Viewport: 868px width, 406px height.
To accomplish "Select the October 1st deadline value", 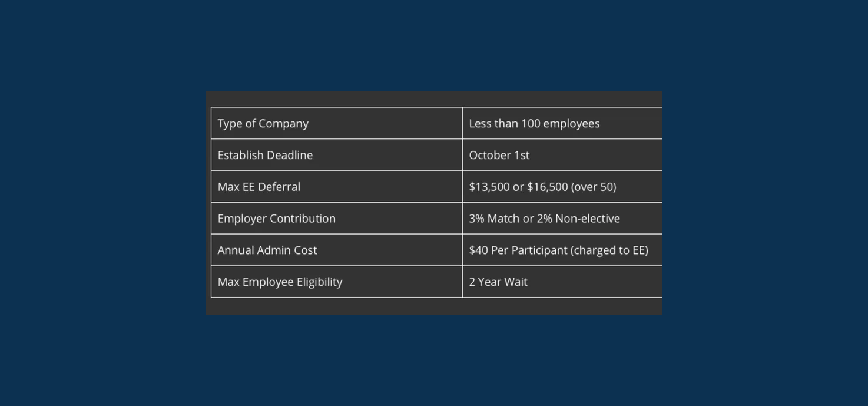I will click(499, 156).
